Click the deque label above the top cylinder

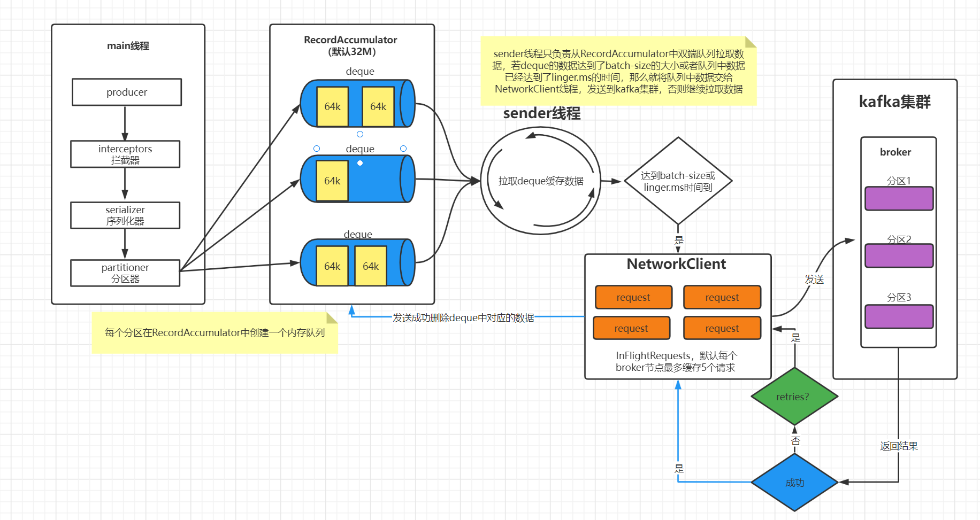[360, 71]
